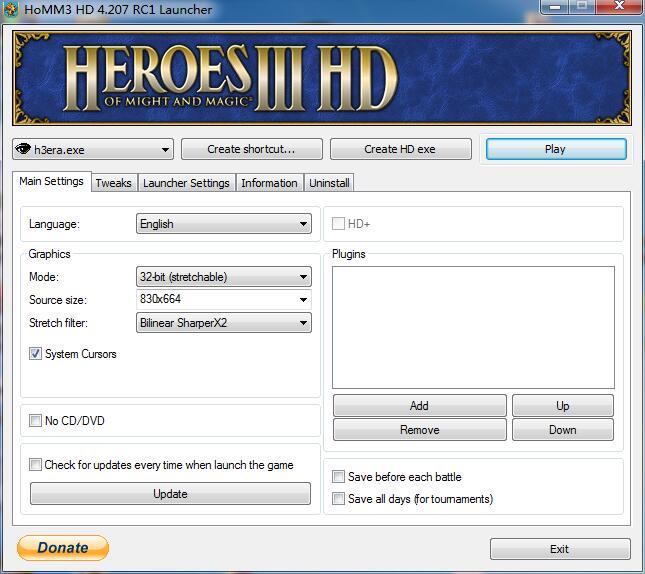Screen dimensions: 645x574
Task: Click the Add plugin button
Action: pos(420,406)
